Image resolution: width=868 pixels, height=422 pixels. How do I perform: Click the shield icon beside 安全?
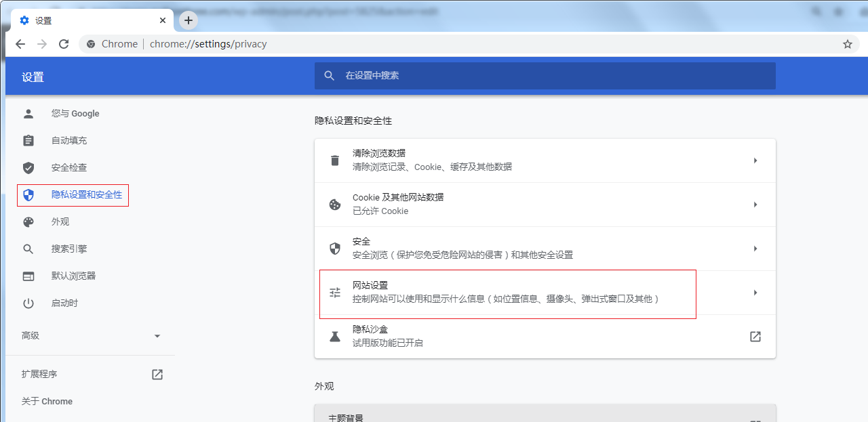click(x=334, y=248)
